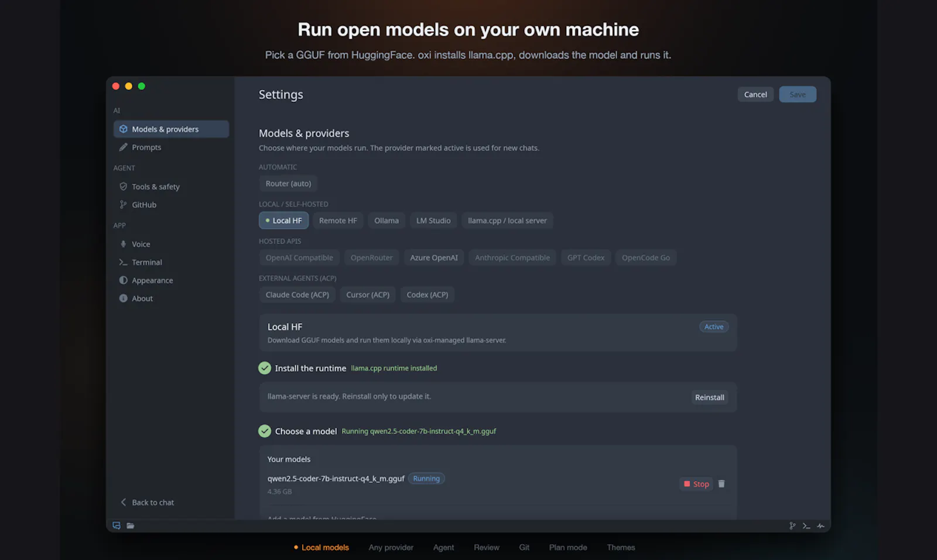Image resolution: width=937 pixels, height=560 pixels.
Task: Click the Cancel button
Action: (755, 94)
